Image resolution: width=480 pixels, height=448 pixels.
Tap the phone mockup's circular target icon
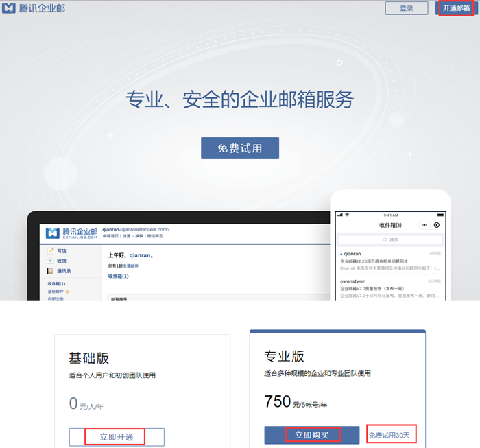pyautogui.click(x=437, y=225)
